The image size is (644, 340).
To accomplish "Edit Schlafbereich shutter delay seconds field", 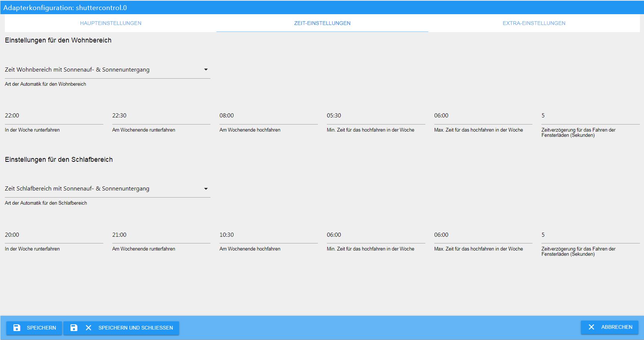I will coord(591,235).
